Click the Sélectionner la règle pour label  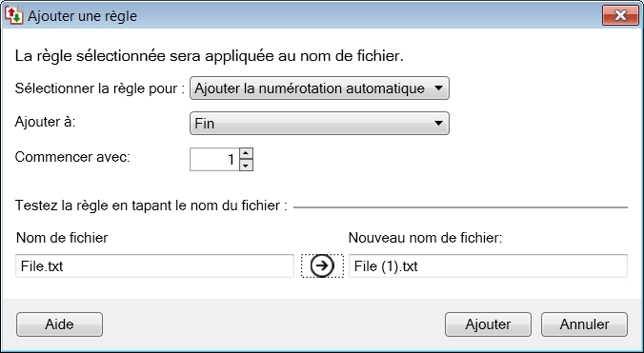pyautogui.click(x=100, y=88)
